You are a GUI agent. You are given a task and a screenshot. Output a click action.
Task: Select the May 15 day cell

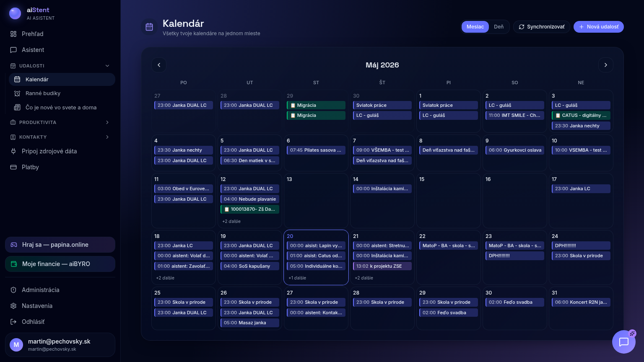point(449,201)
